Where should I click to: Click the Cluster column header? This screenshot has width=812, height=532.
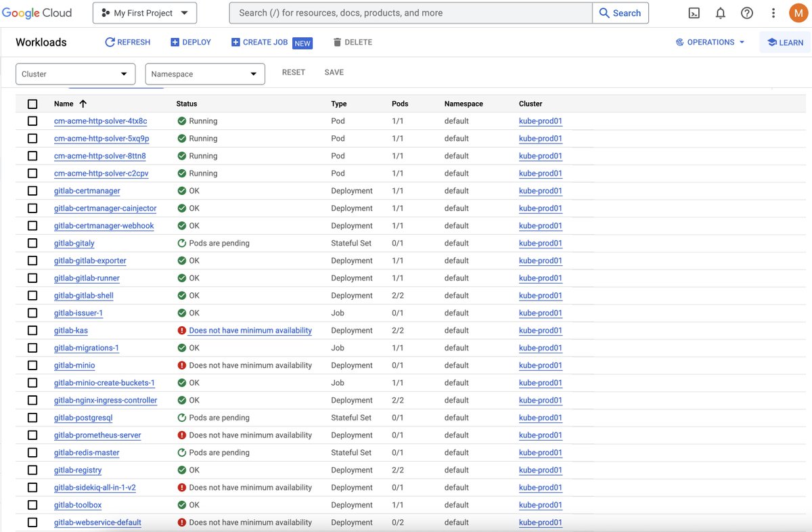coord(531,104)
